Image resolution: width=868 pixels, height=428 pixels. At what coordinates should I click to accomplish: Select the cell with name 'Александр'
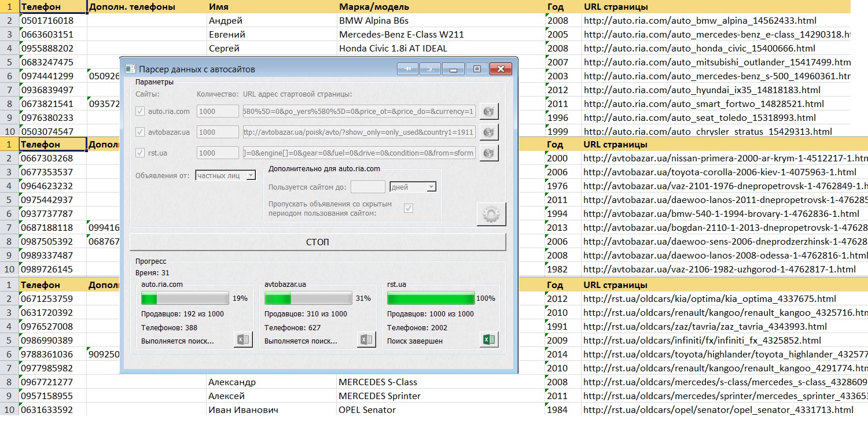click(x=271, y=382)
